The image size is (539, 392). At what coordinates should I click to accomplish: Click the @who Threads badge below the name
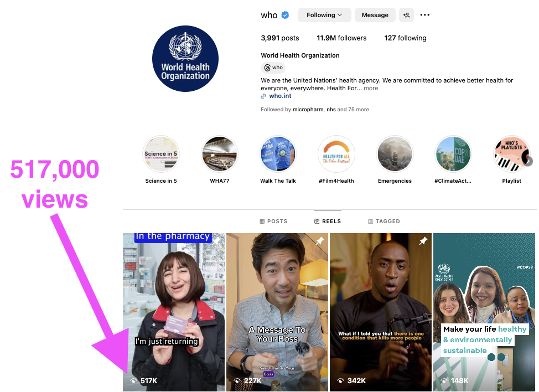(273, 67)
